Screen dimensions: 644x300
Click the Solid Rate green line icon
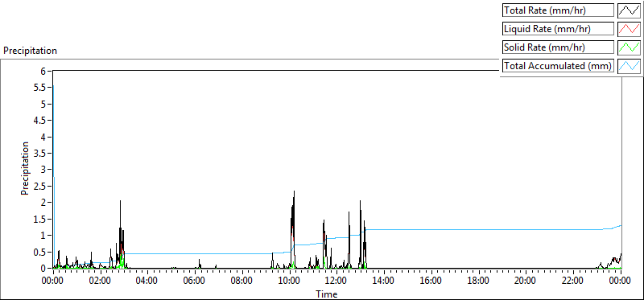(x=629, y=47)
